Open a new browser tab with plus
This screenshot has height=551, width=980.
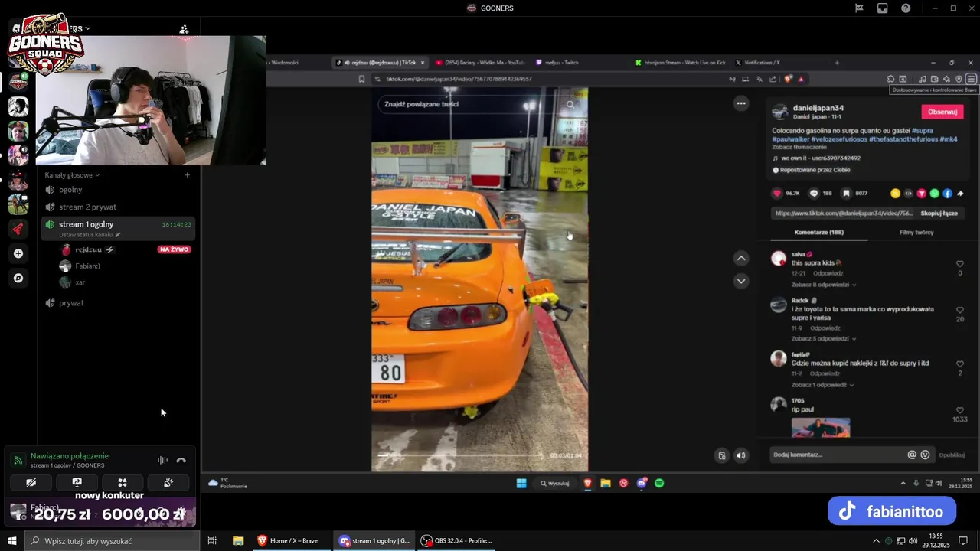click(837, 63)
